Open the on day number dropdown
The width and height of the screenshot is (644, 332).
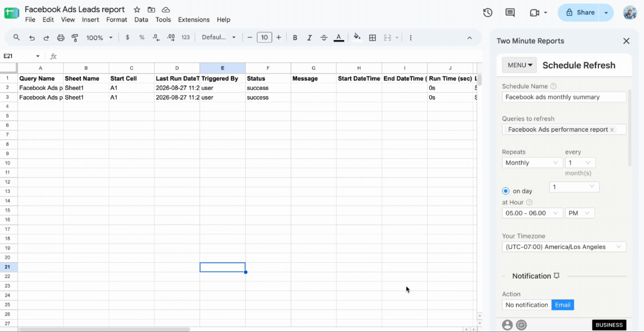click(x=574, y=187)
